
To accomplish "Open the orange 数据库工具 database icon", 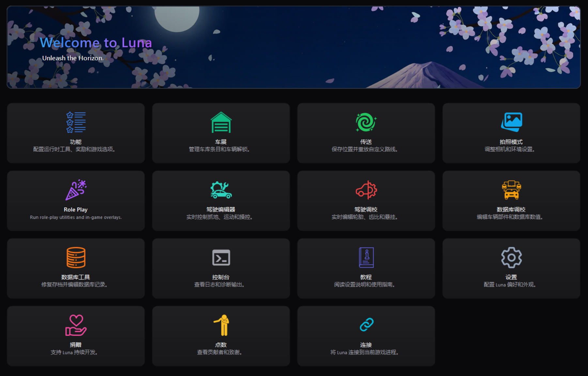I will click(x=76, y=257).
